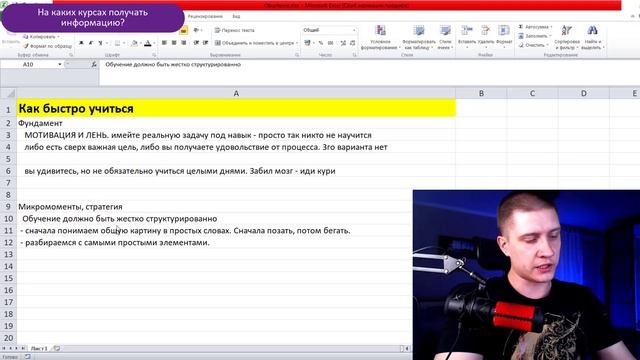Click the font color A swatch

click(x=148, y=43)
